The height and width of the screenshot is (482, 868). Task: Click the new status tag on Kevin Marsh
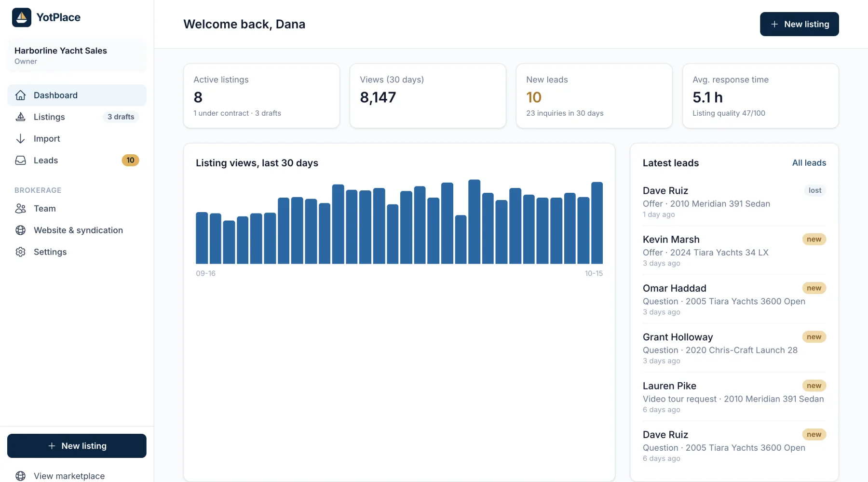(814, 240)
